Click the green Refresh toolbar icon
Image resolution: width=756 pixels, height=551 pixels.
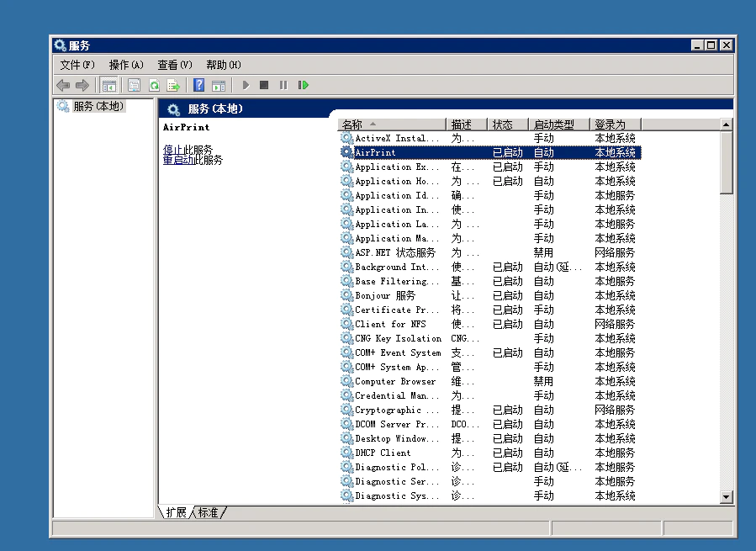[154, 85]
